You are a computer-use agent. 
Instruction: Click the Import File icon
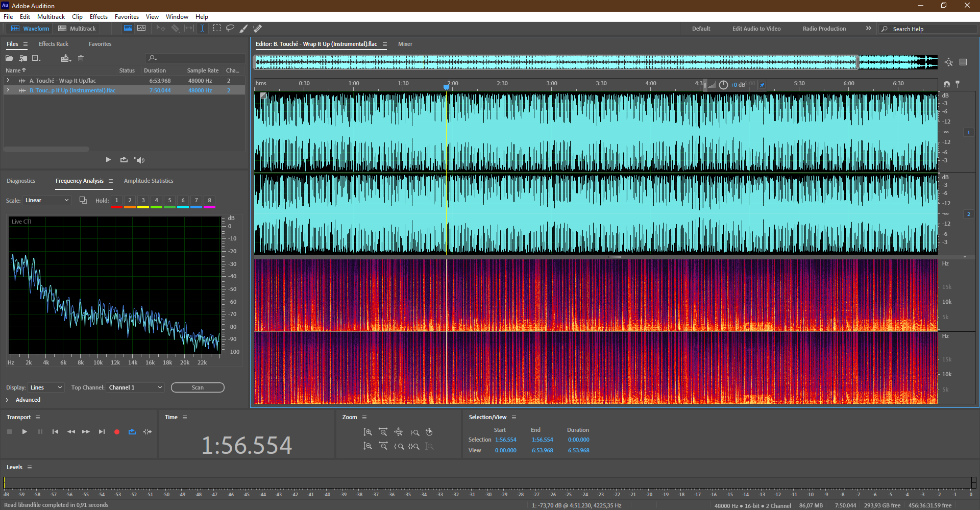coord(23,58)
